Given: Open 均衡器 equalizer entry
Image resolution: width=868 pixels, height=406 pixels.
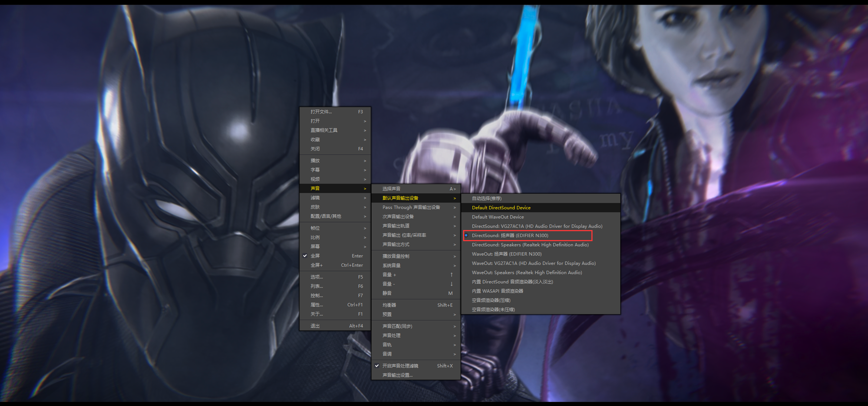Looking at the screenshot, I should point(389,305).
